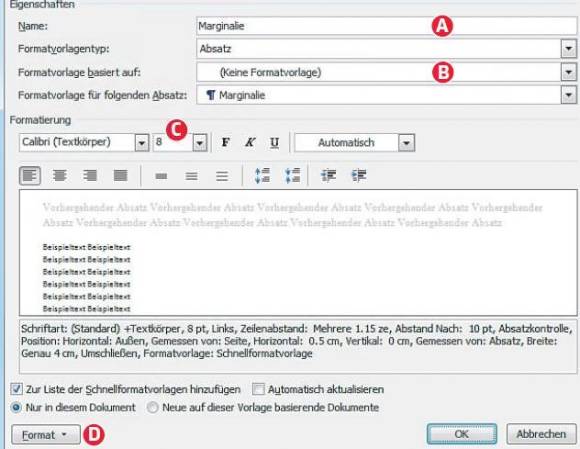Justify the paragraph text
This screenshot has width=580, height=449.
[x=120, y=175]
